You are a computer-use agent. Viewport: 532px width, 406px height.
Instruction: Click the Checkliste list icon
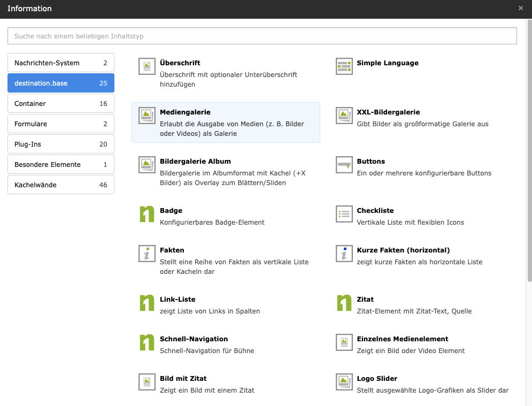tap(344, 214)
